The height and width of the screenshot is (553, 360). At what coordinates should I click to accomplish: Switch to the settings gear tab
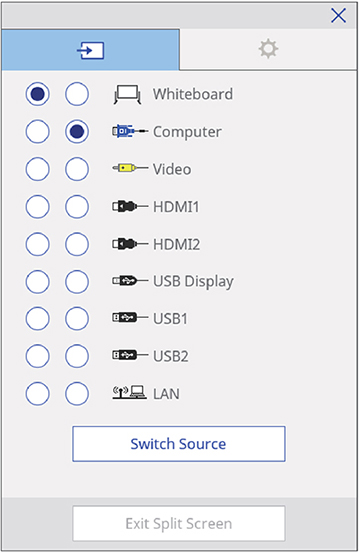pos(268,49)
